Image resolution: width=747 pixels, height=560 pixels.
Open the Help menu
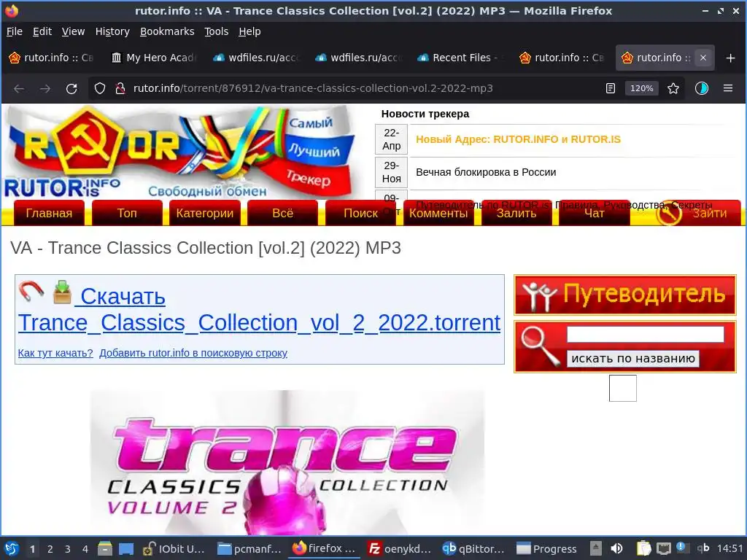click(x=249, y=31)
